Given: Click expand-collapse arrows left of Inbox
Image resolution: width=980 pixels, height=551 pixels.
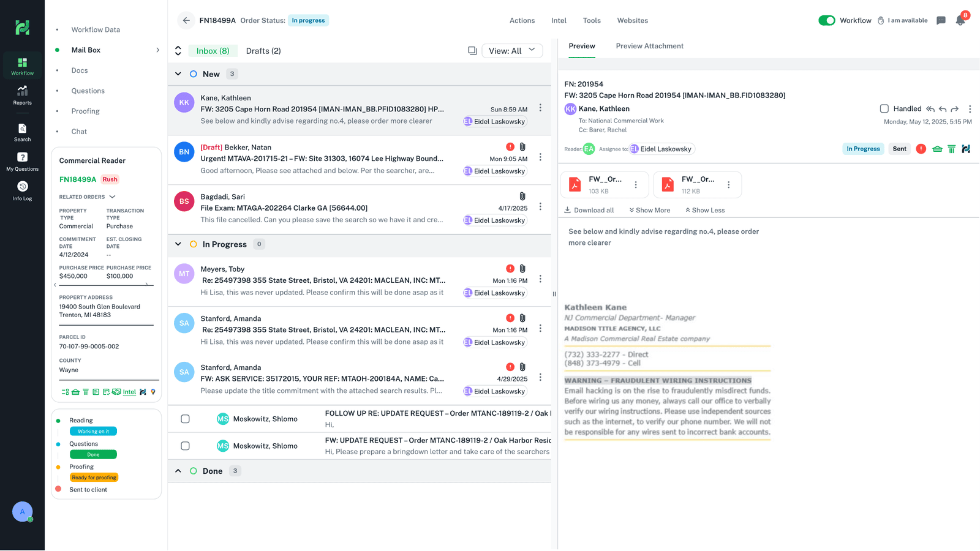Looking at the screenshot, I should (x=178, y=51).
